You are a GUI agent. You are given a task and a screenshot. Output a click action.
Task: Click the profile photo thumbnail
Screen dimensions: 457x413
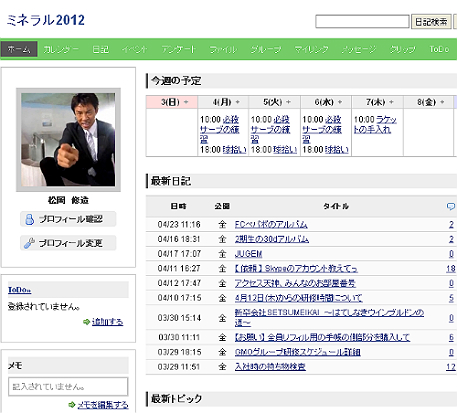pyautogui.click(x=68, y=140)
